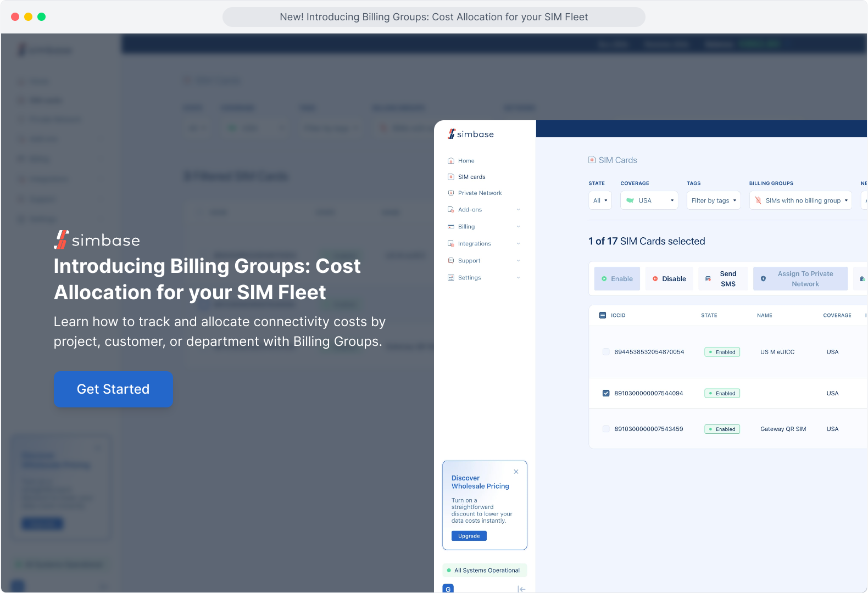Open SIMs with no billing group dropdown
Viewport: 868px width, 593px height.
click(x=800, y=200)
